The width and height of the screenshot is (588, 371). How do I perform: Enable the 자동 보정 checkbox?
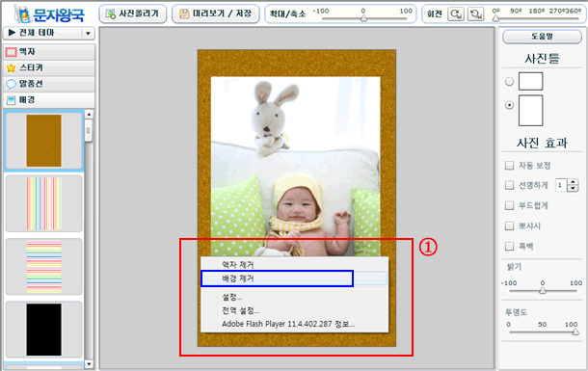tap(509, 166)
